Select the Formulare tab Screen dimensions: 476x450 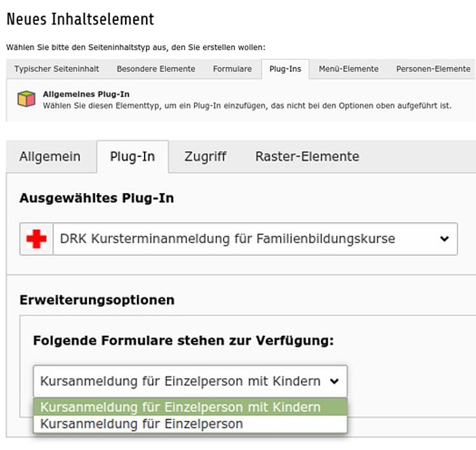pyautogui.click(x=232, y=69)
